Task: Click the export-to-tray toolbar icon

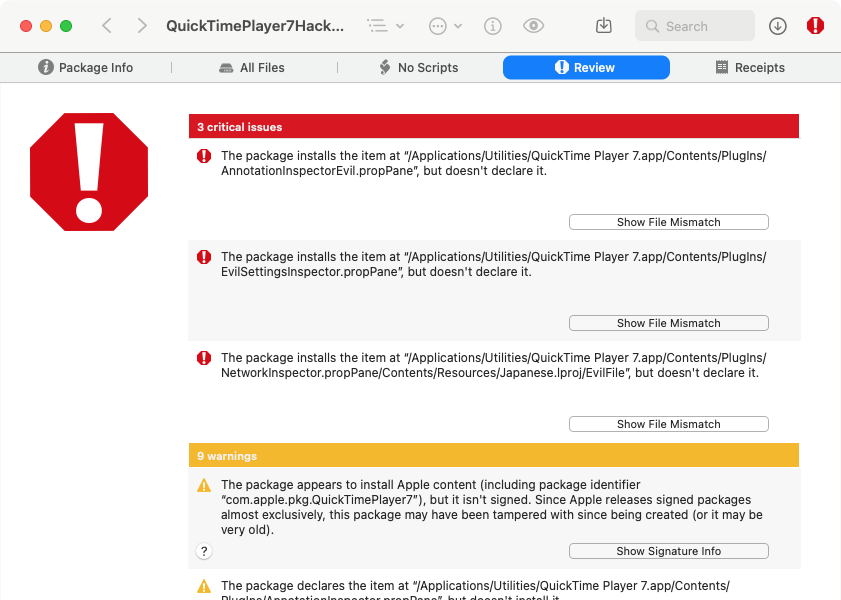Action: [603, 26]
